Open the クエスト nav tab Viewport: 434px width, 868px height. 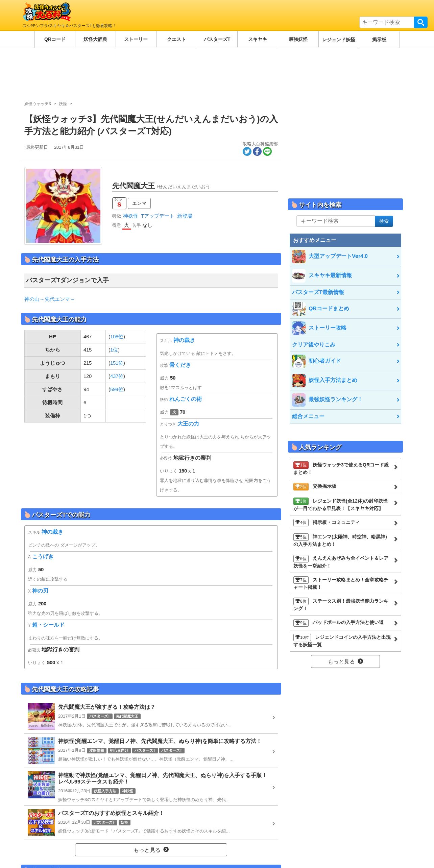point(176,39)
